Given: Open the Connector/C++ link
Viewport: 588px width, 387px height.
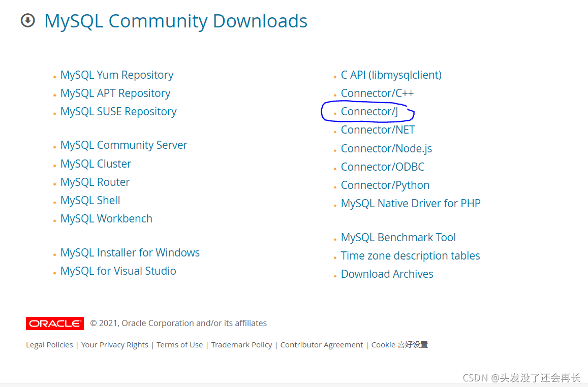Looking at the screenshot, I should [377, 93].
